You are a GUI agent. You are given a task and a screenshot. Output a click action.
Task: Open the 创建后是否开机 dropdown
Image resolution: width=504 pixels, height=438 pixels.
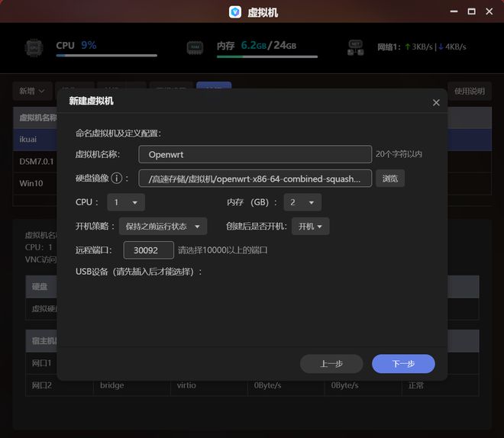(311, 227)
